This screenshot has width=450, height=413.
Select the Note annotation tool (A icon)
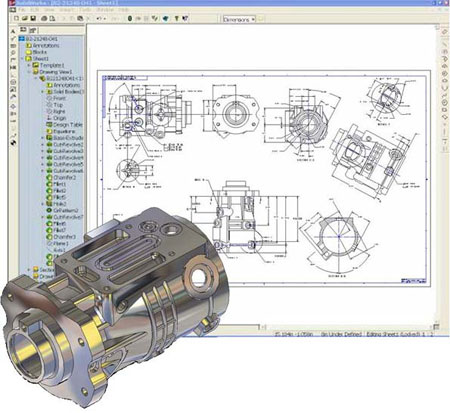click(x=13, y=31)
